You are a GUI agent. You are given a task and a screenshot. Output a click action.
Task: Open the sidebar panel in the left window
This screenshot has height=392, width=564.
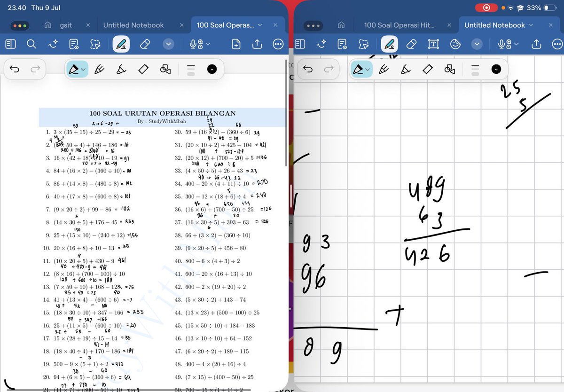coord(10,44)
